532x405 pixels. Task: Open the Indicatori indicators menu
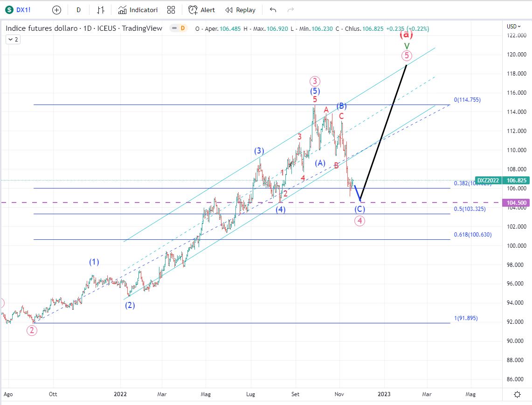(138, 10)
